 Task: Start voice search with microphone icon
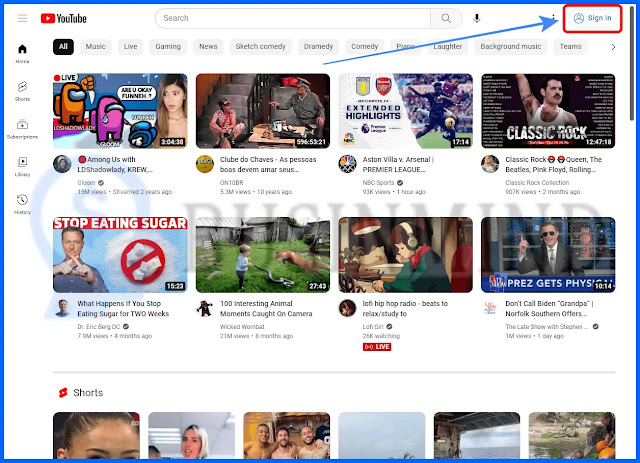(476, 18)
